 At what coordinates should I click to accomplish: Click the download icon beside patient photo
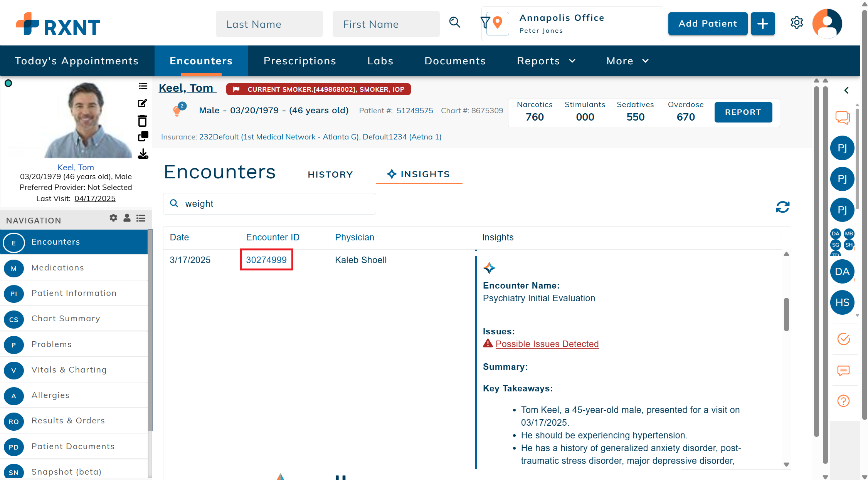pos(143,154)
